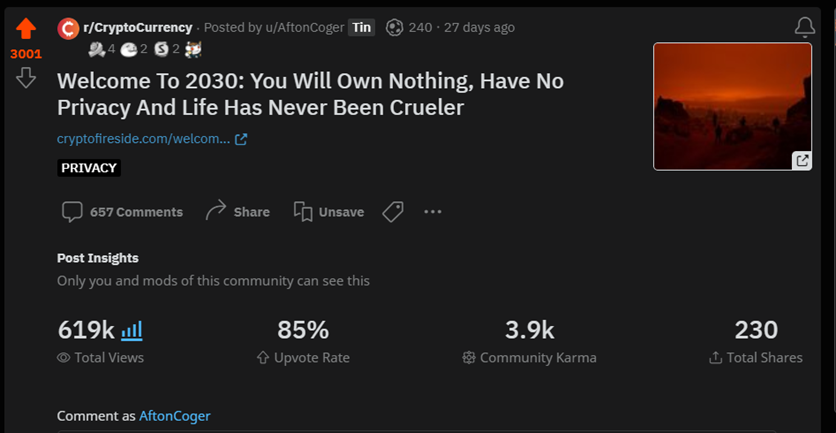Click the AftonCoger link after Comment as
The image size is (836, 433).
pos(175,416)
